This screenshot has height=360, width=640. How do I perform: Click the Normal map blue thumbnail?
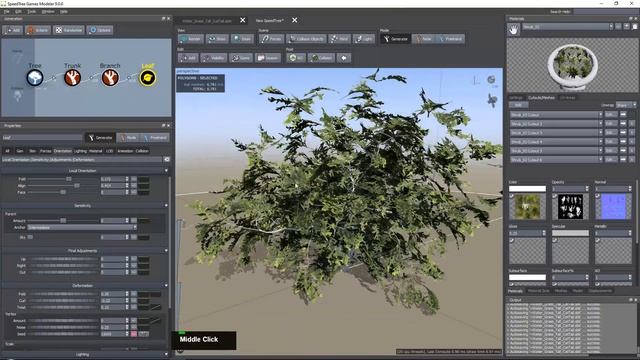(x=613, y=207)
